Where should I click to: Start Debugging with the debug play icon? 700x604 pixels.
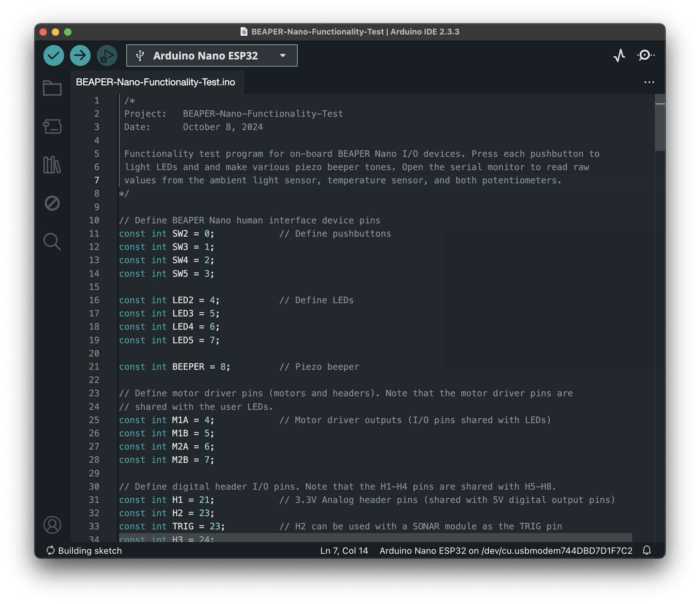click(107, 55)
